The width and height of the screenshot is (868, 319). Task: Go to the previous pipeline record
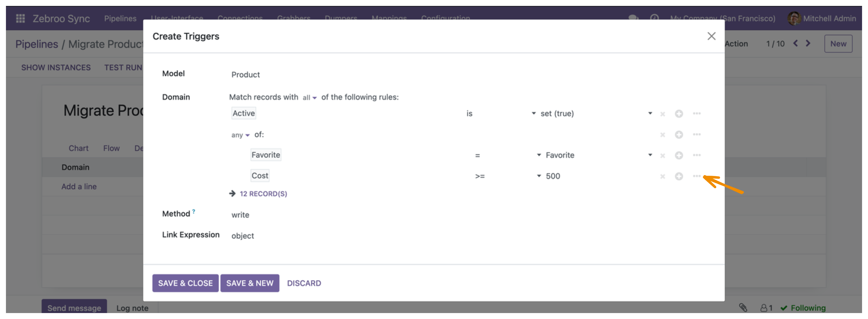pos(795,43)
